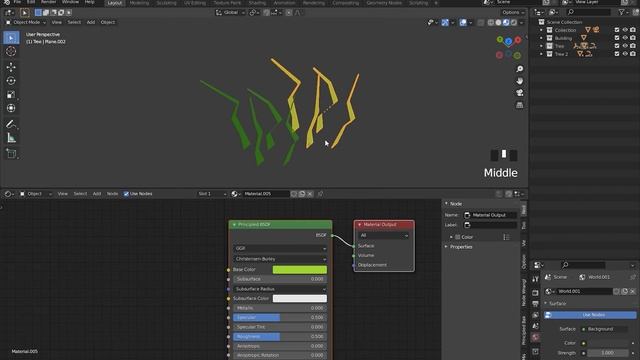Hide the Building collection via its eye icon

[625, 38]
